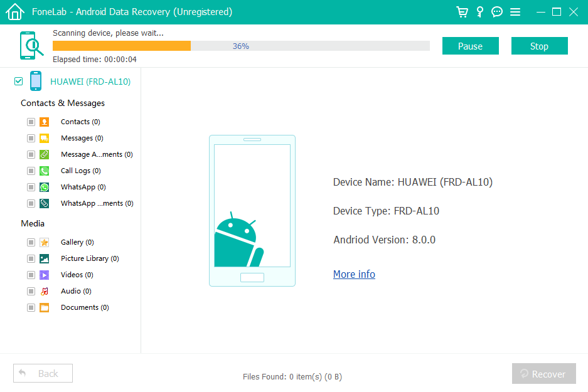Select Videos (0) category
Image resolution: width=588 pixels, height=392 pixels.
pyautogui.click(x=77, y=275)
